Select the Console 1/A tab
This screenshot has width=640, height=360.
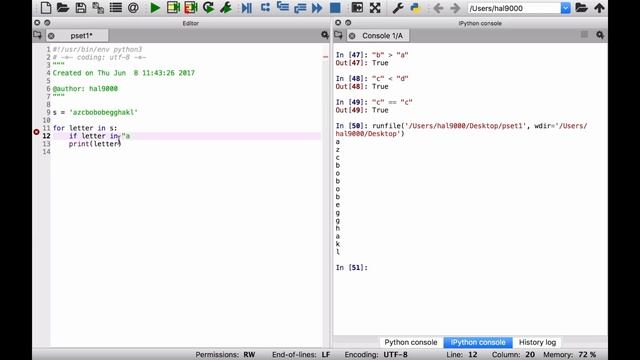tap(382, 36)
